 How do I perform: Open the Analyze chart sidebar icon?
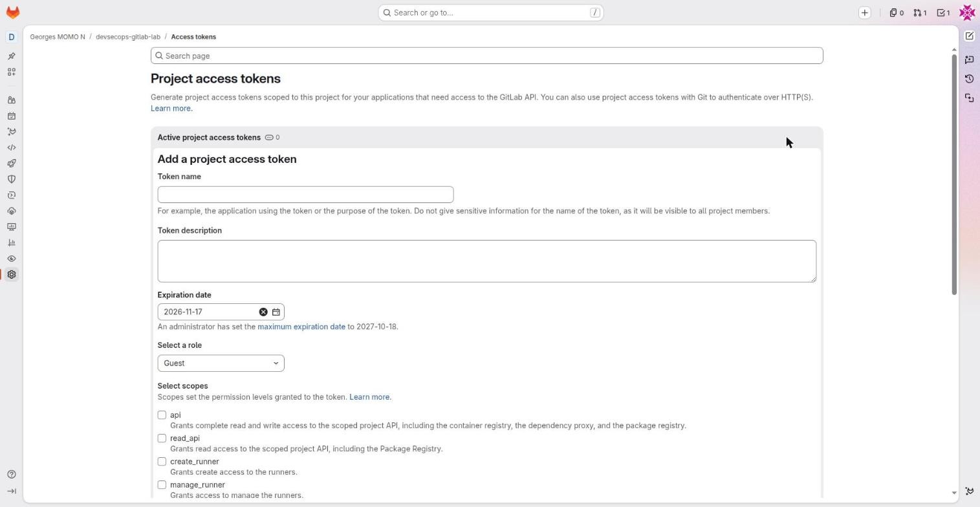tap(12, 243)
